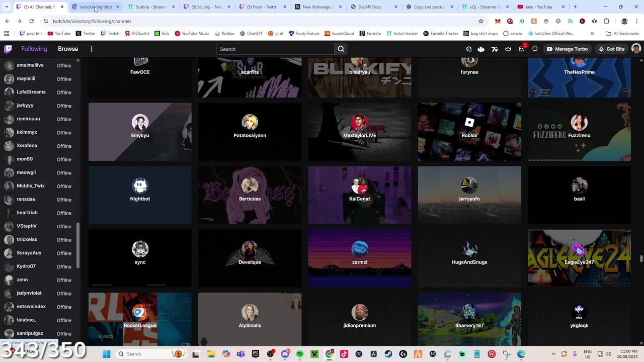
Task: Click the browser address bar URL
Action: (92, 21)
